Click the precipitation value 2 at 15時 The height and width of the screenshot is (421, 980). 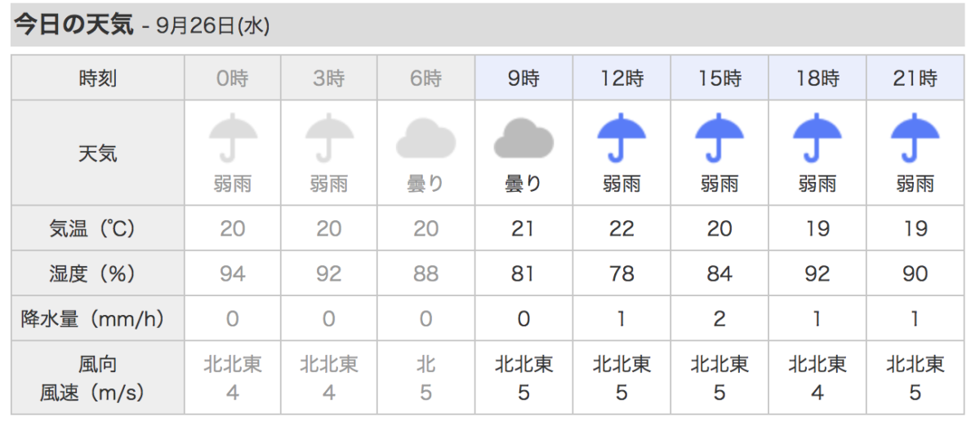719,319
